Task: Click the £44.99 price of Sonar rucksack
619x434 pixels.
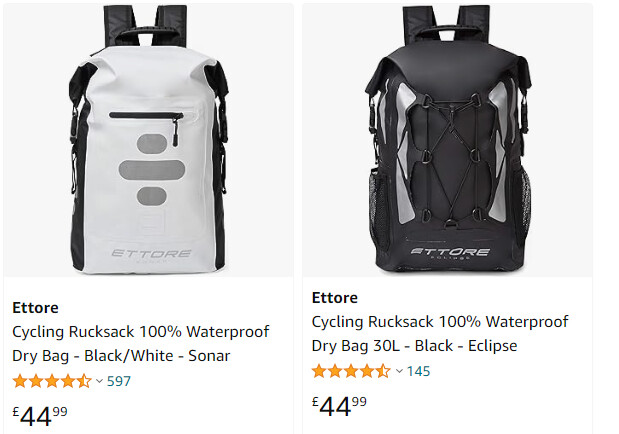Action: point(40,416)
